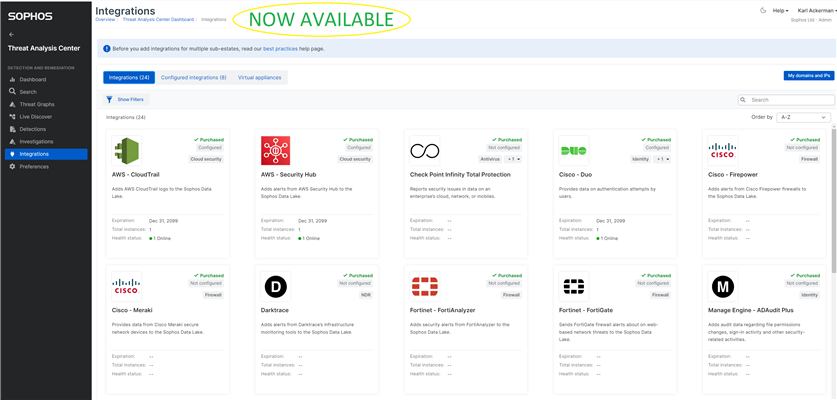
Task: Click the Sophos logo
Action: click(x=30, y=17)
